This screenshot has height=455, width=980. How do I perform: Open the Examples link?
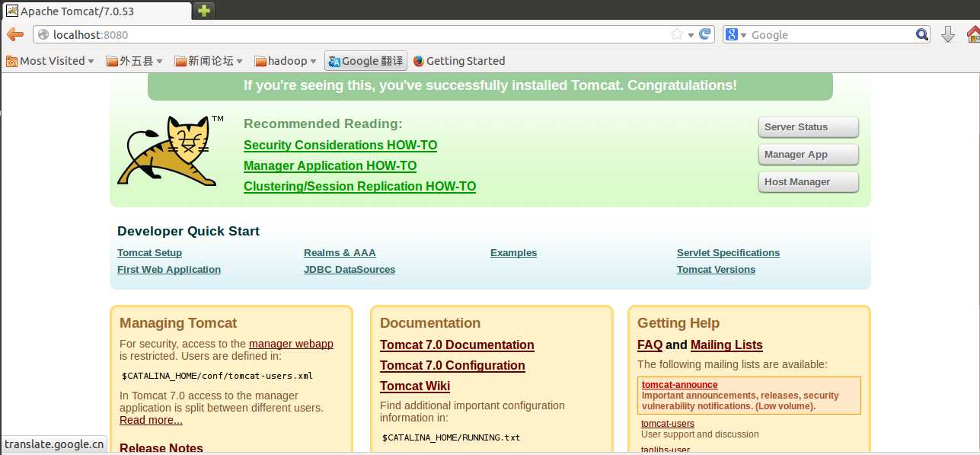pos(513,253)
